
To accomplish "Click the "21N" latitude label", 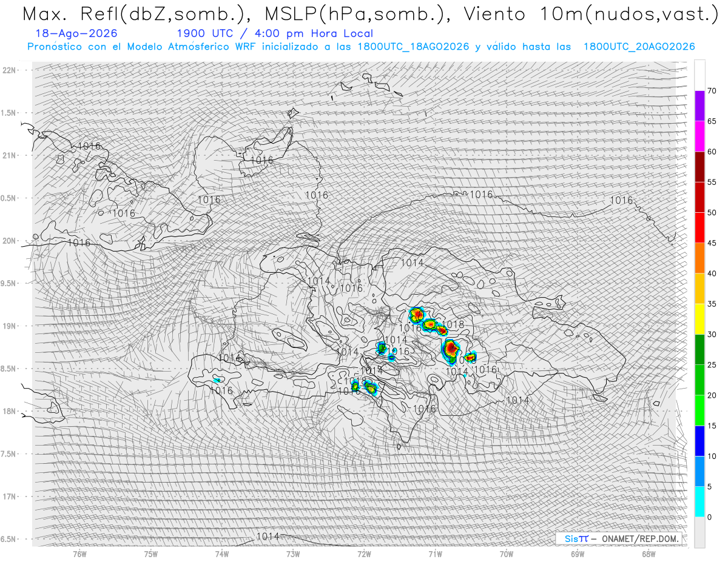I will coord(9,155).
